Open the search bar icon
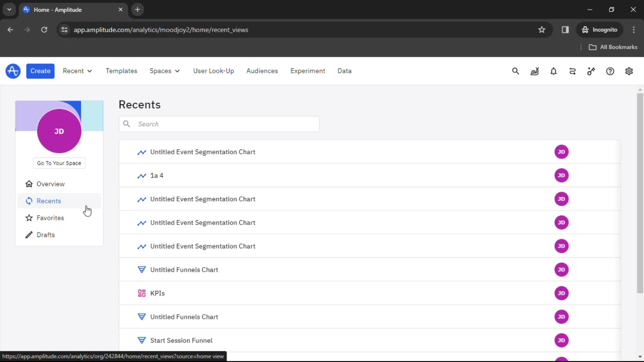The height and width of the screenshot is (362, 644). point(515,71)
